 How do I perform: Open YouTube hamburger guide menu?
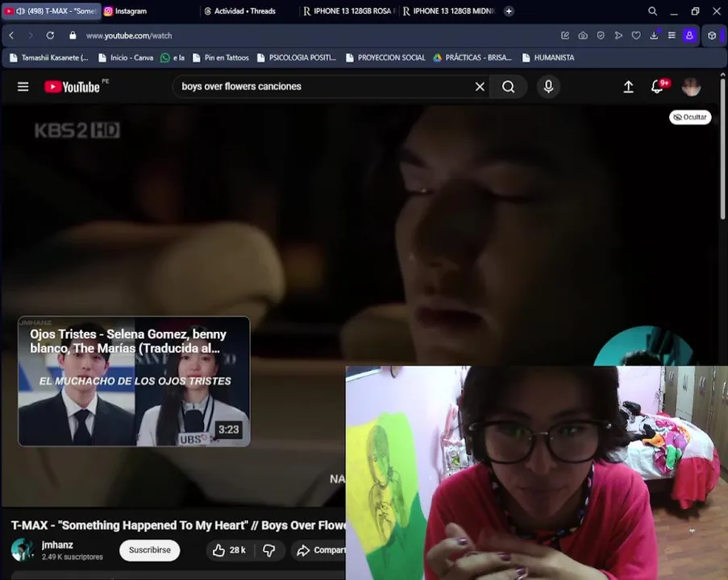[x=23, y=87]
